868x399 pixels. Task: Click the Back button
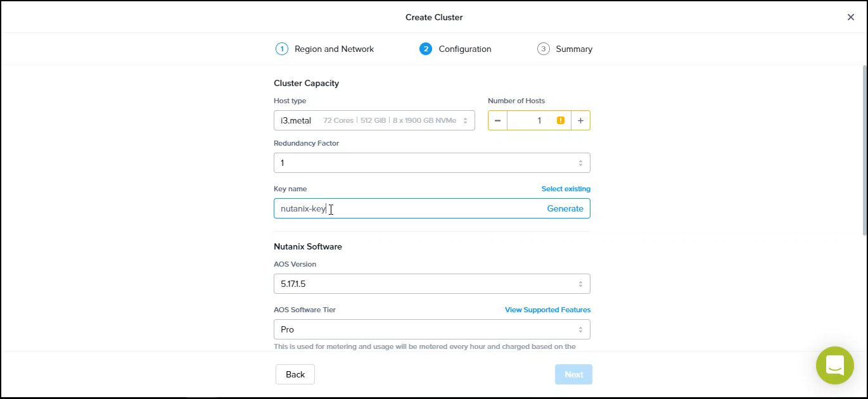coord(295,374)
